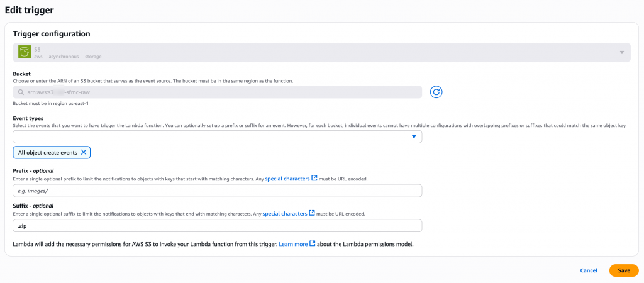Image resolution: width=644 pixels, height=283 pixels.
Task: Focus the Prefix optional input field
Action: 217,191
